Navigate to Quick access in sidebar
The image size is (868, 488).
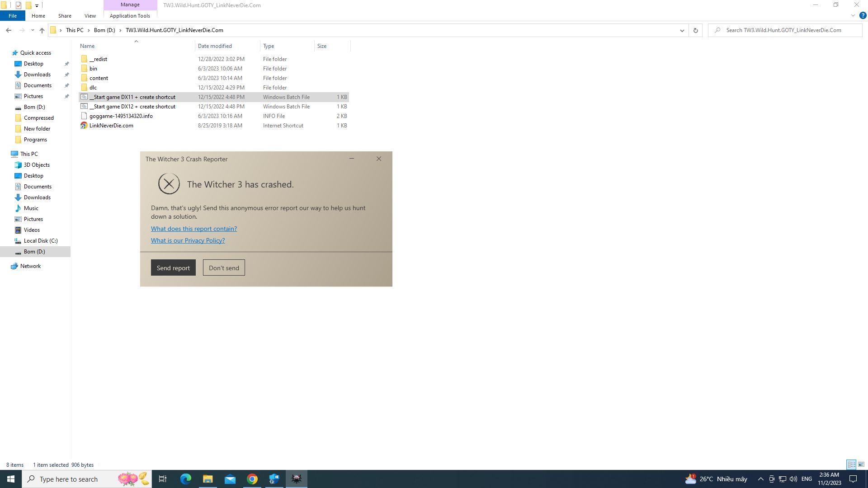tap(35, 52)
